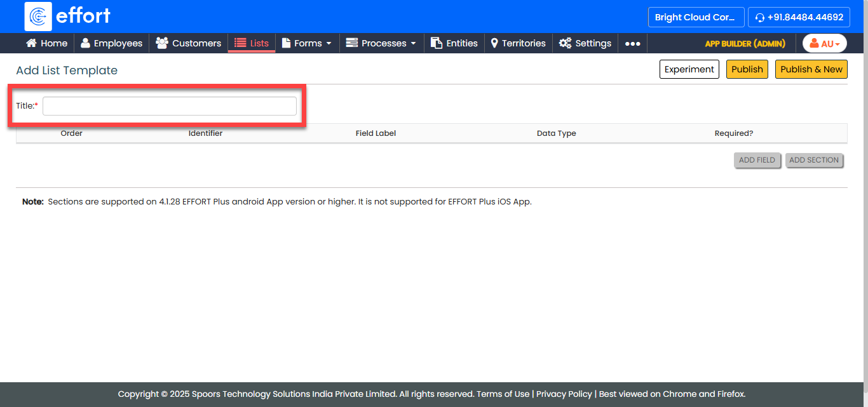Show more navigation items via ellipsis

coord(632,43)
